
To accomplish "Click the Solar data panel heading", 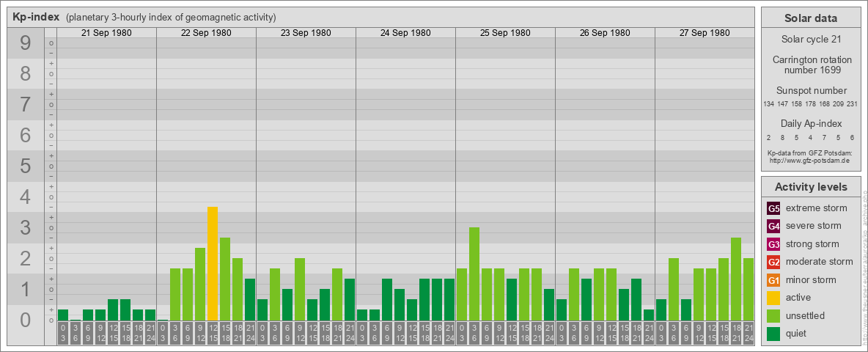I will click(x=811, y=18).
